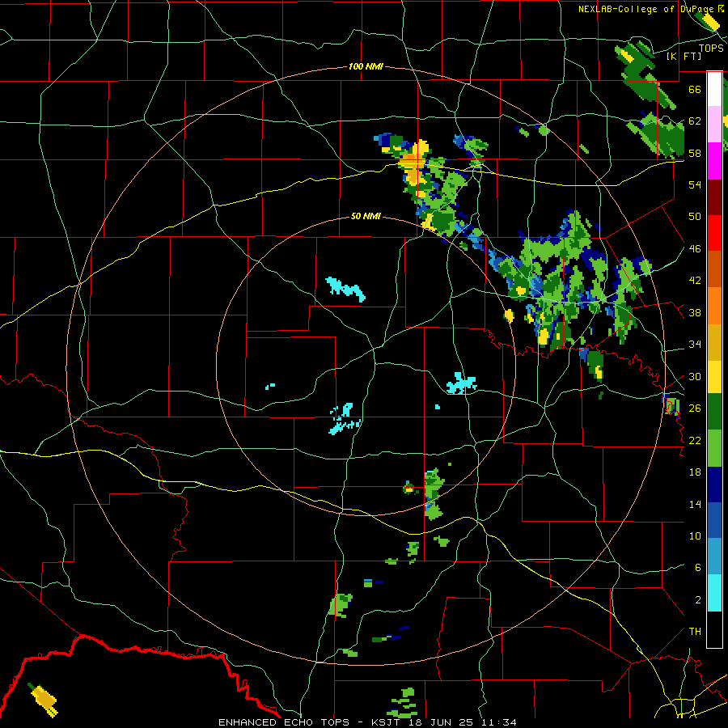Click the 18 value on the tops scale
Viewport: 728px width, 728px height.
tap(695, 472)
